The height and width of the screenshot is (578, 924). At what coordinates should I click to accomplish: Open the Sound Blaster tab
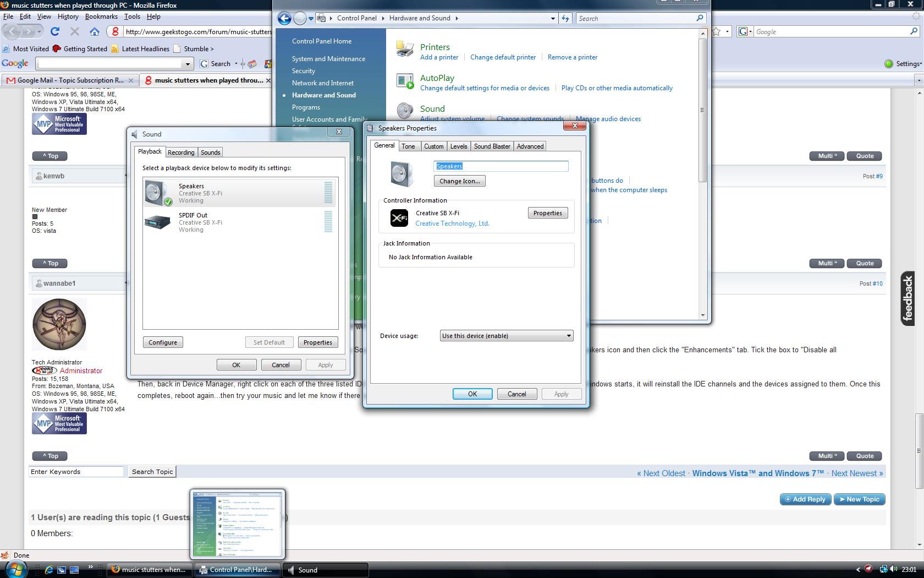click(492, 146)
